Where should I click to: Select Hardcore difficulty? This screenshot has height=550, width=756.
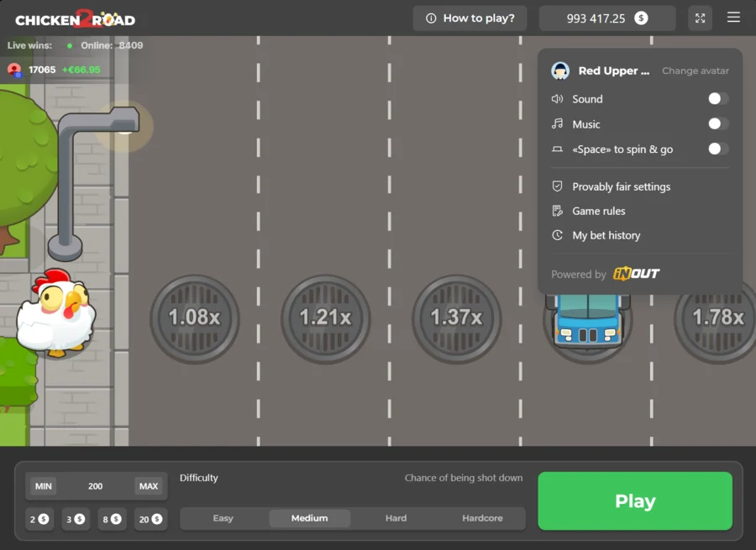pyautogui.click(x=482, y=518)
